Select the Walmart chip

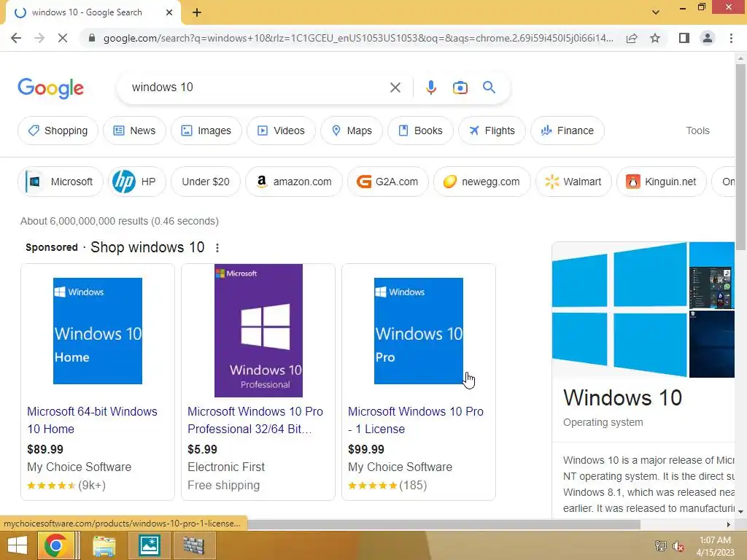(573, 182)
